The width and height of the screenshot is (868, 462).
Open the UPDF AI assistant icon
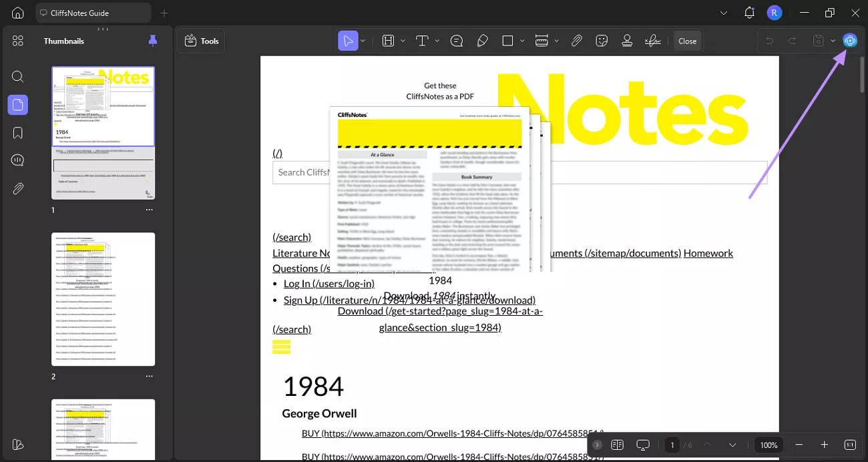[849, 41]
